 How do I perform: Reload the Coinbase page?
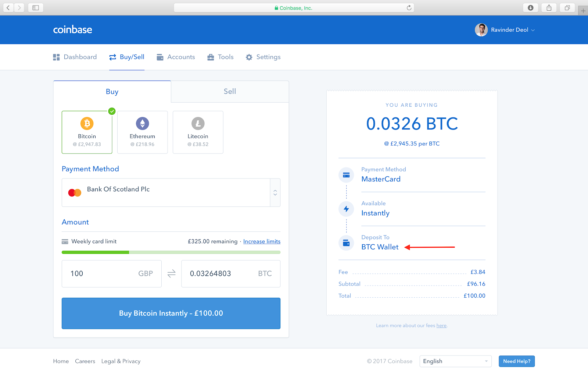coord(409,8)
